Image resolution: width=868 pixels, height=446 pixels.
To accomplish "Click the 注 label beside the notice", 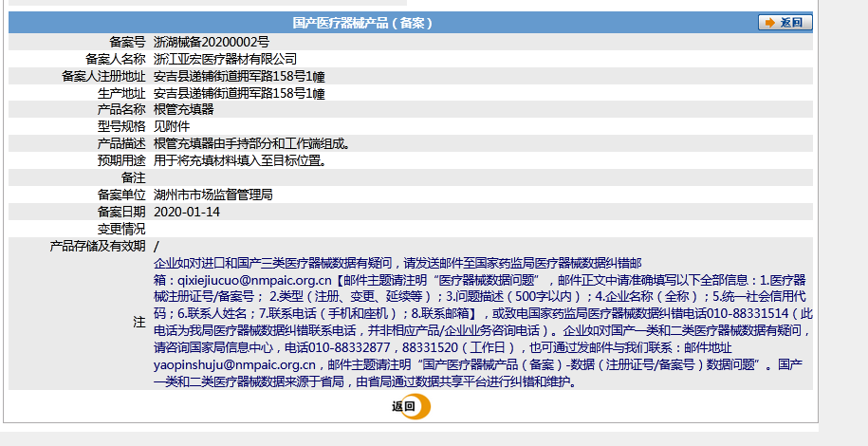I will click(x=139, y=322).
